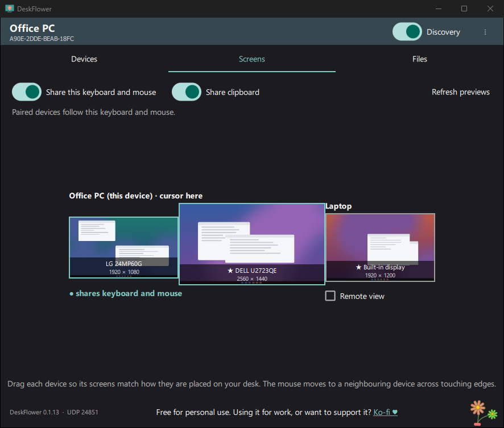Select the DELL U2723QE screen preview
The width and height of the screenshot is (504, 428).
coord(252,244)
